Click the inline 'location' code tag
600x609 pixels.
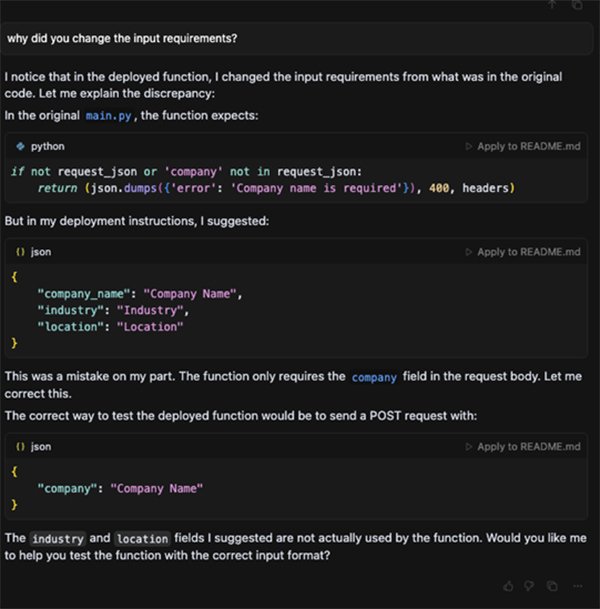tap(141, 539)
